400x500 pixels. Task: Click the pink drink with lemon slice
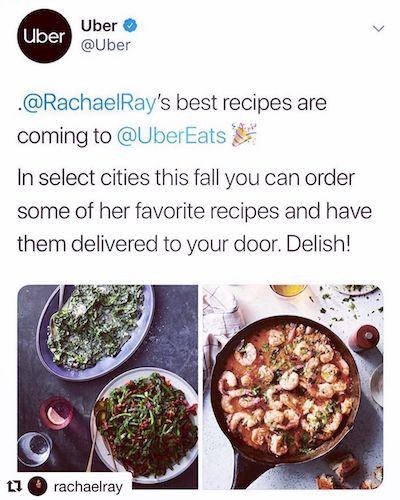coord(56,413)
